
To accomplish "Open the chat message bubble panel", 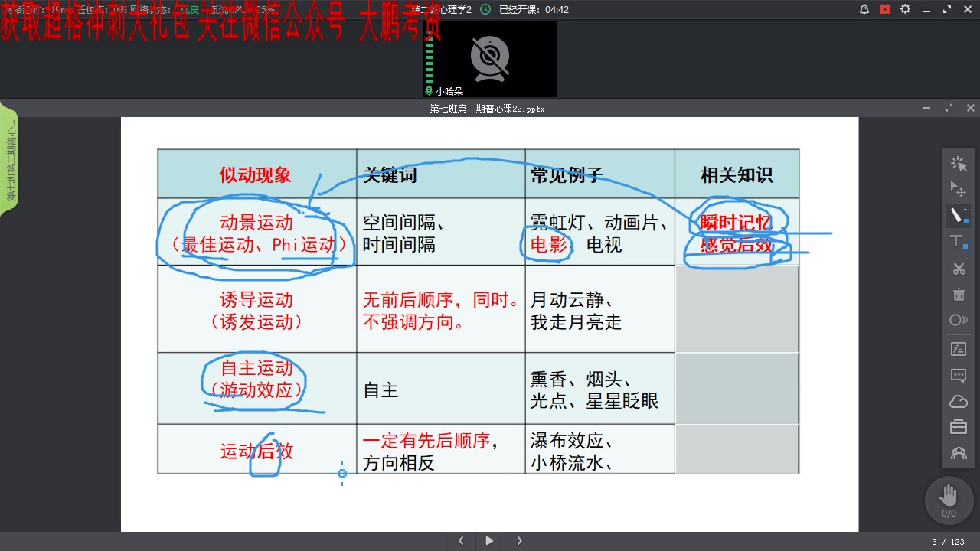I will [x=959, y=375].
